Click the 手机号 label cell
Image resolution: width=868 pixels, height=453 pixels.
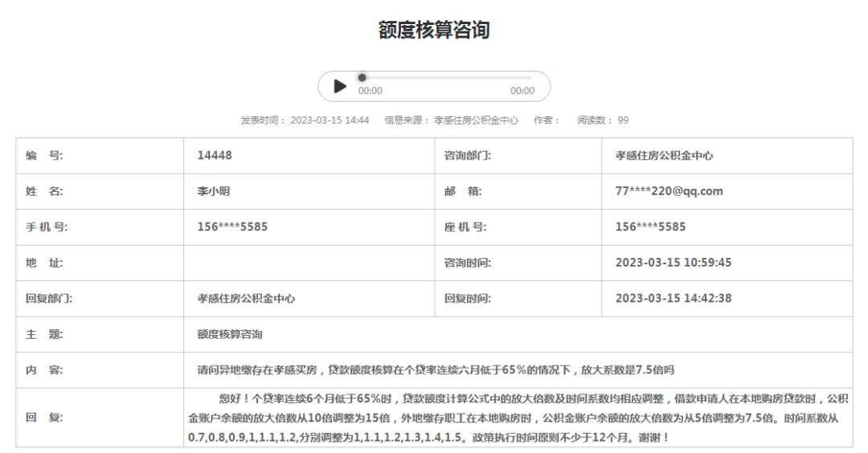tap(100, 226)
